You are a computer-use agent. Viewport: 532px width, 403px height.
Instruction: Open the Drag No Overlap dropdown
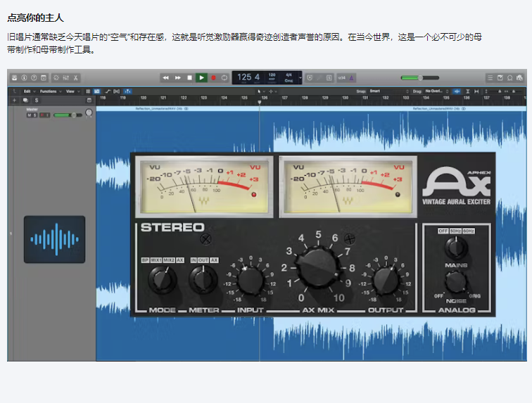437,91
